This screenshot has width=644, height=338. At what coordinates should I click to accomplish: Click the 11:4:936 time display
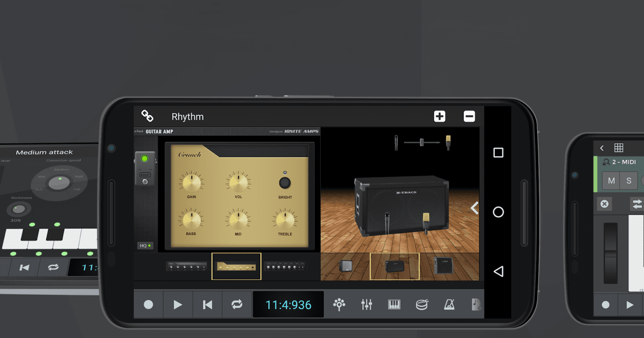pos(288,305)
